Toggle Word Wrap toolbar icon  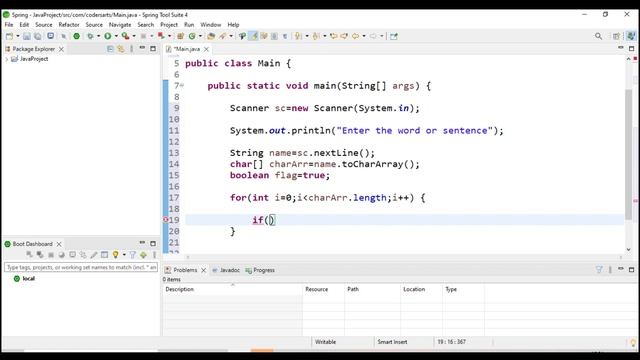point(264,36)
